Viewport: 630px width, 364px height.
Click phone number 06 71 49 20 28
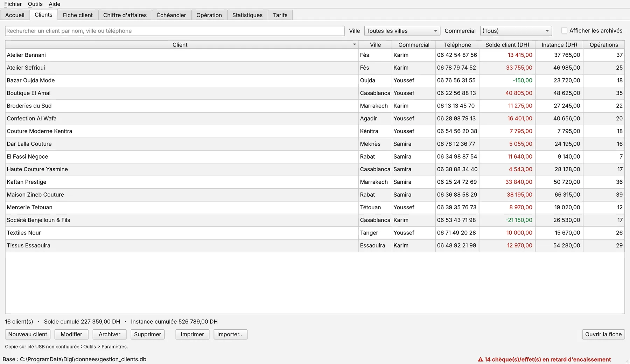pyautogui.click(x=456, y=233)
